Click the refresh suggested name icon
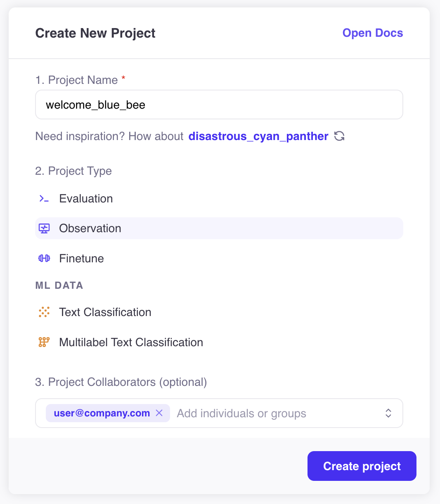Screen dimensions: 440x504 (339, 136)
